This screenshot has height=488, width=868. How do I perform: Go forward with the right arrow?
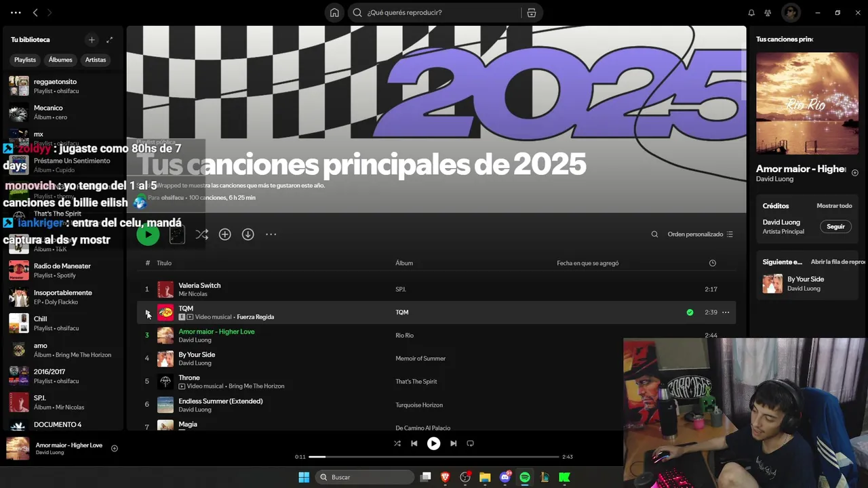click(50, 12)
